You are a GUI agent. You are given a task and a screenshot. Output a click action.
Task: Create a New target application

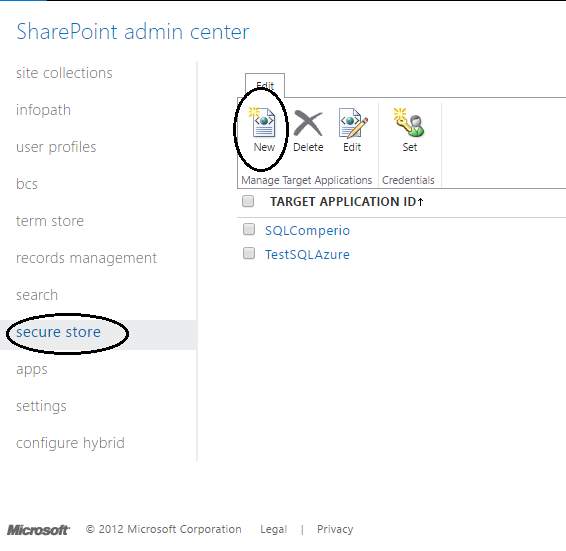click(x=264, y=130)
